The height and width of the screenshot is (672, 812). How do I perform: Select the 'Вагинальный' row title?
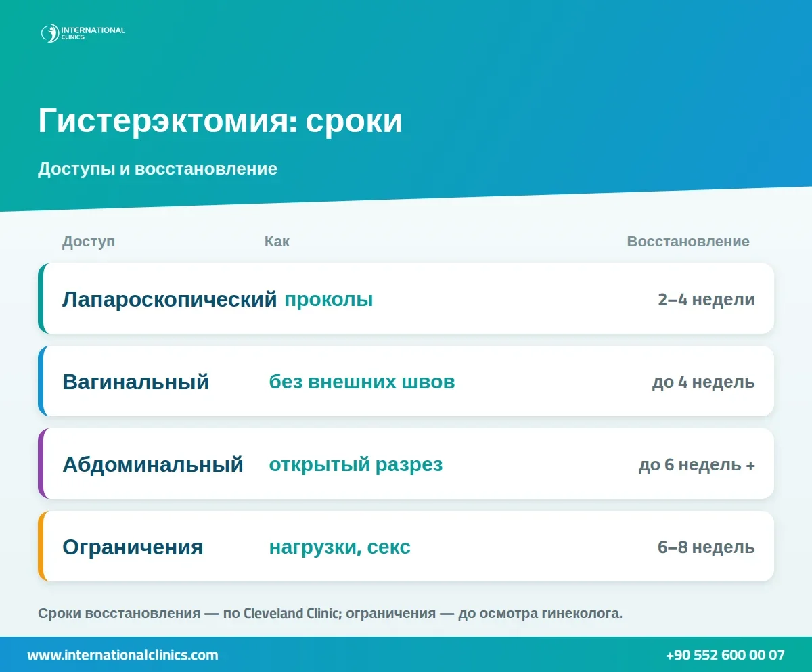pyautogui.click(x=136, y=382)
